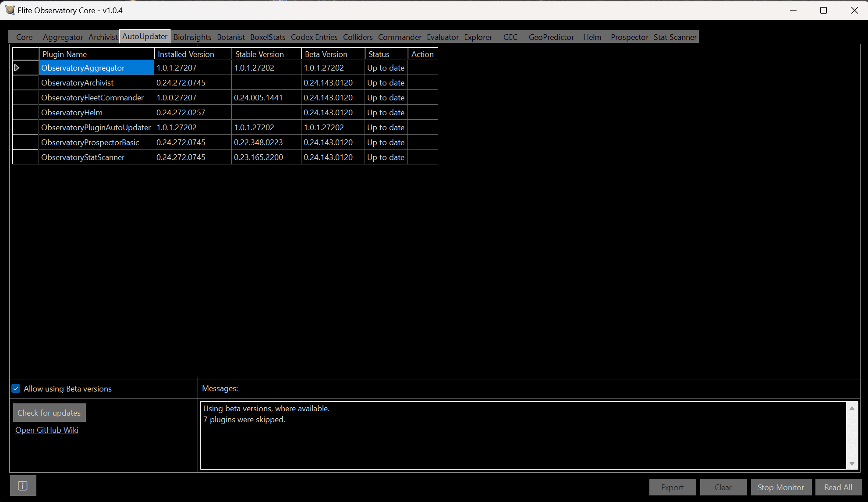
Task: Click the Beta Version column header
Action: point(333,54)
